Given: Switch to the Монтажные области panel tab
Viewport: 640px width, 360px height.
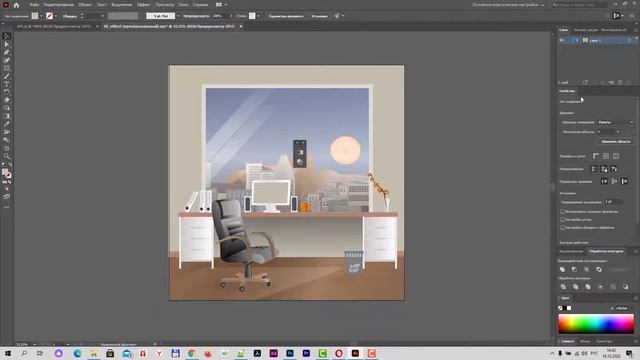Looking at the screenshot, I should point(614,30).
